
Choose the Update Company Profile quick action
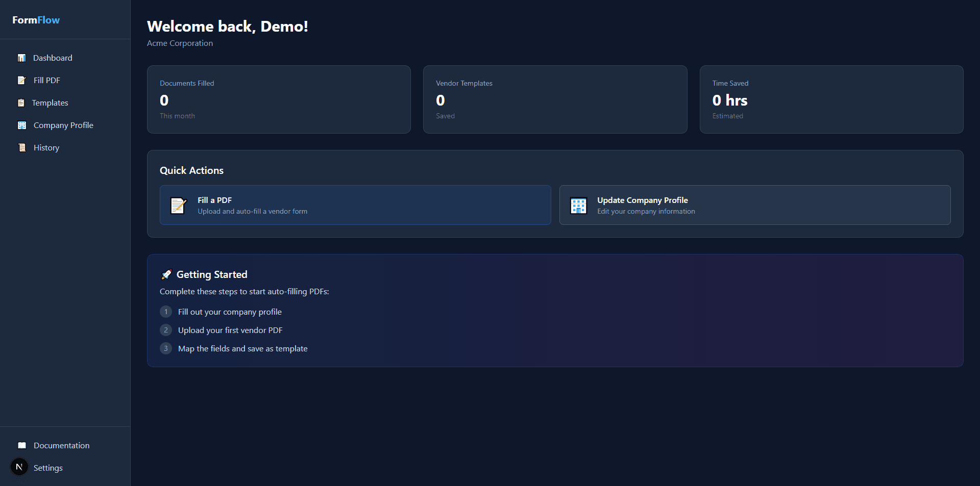pos(754,205)
